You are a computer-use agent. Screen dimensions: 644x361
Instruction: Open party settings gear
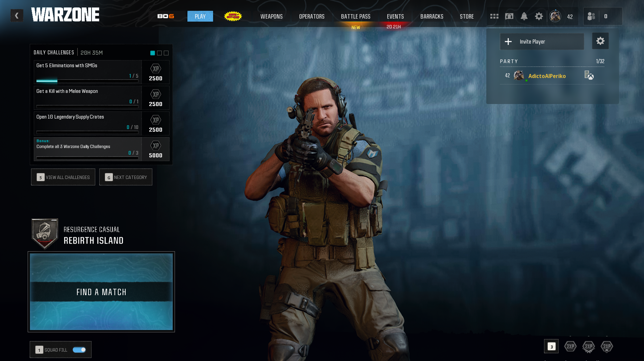coord(600,41)
